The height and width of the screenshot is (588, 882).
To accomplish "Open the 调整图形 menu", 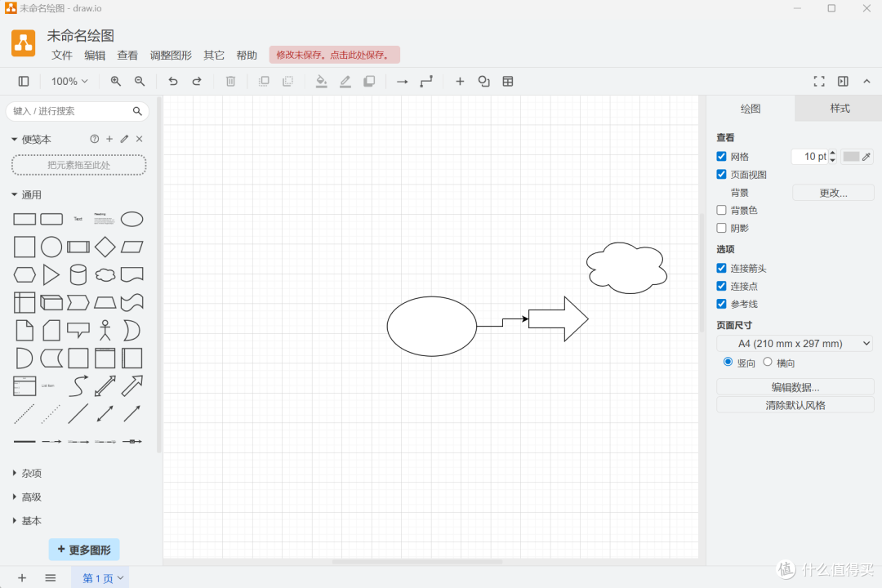I will pos(171,56).
